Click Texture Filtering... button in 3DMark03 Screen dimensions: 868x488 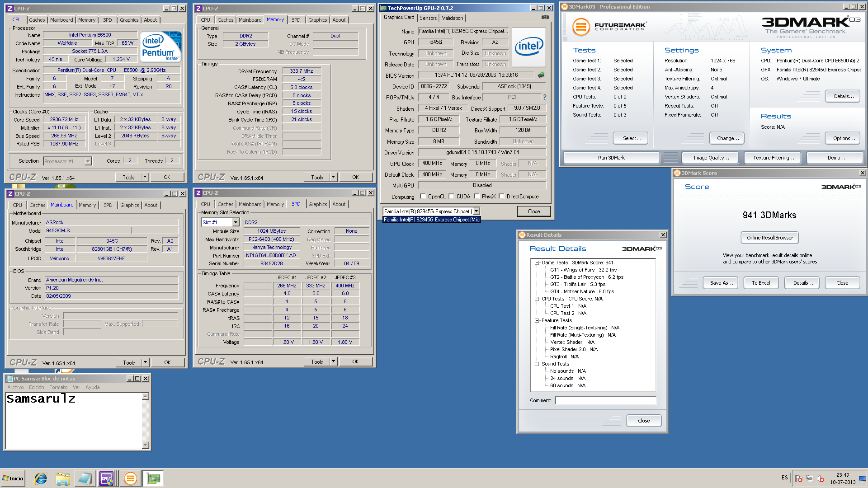pos(773,158)
